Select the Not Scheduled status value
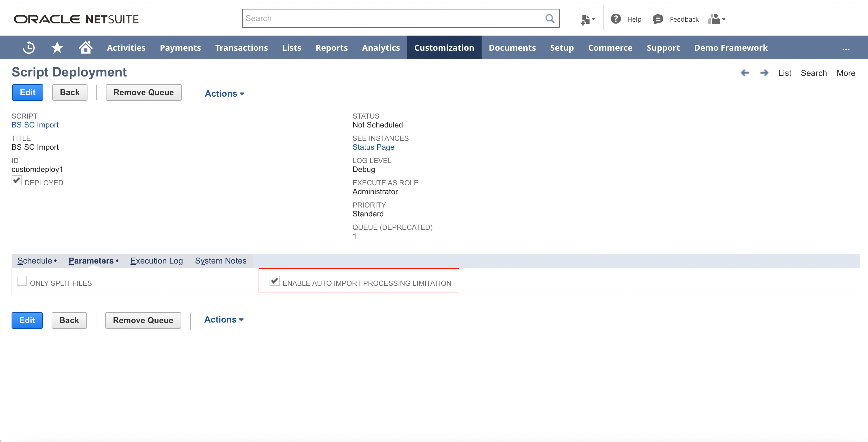Viewport: 868px width, 442px height. (378, 125)
